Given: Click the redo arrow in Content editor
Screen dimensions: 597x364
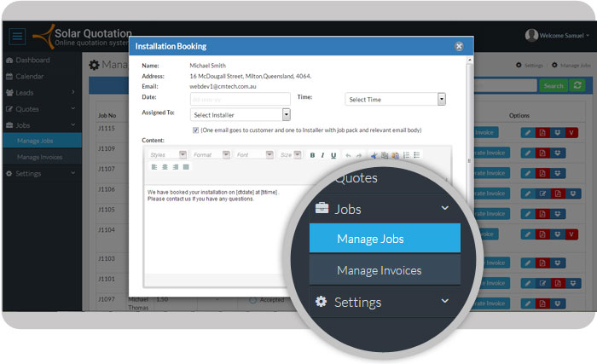Looking at the screenshot, I should pos(359,155).
